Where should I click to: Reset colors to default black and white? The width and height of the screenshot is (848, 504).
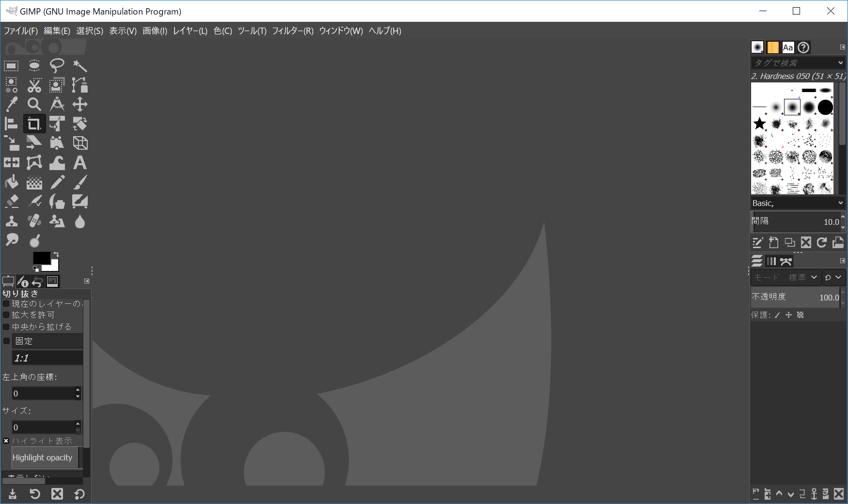click(x=35, y=268)
